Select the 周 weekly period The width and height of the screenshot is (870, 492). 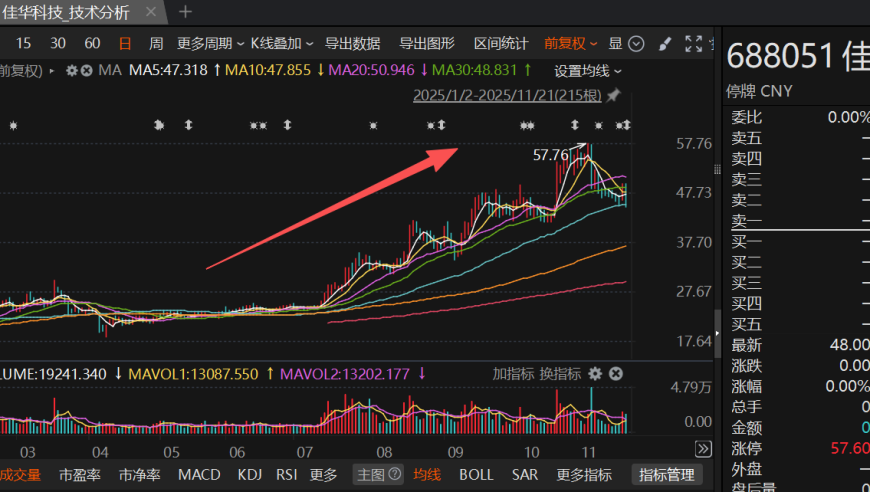[156, 43]
